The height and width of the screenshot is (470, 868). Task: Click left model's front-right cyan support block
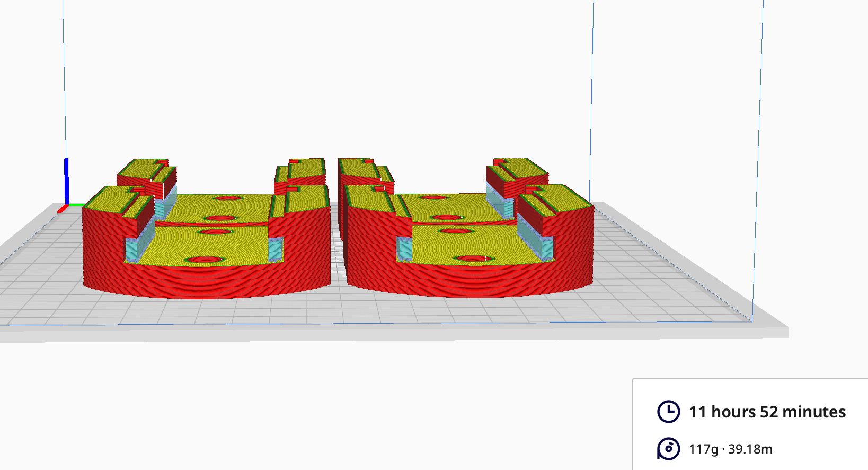[275, 248]
